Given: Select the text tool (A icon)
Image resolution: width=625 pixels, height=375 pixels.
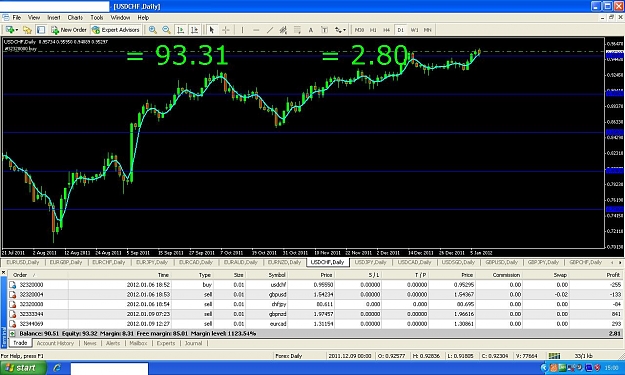Looking at the screenshot, I should coord(311,30).
